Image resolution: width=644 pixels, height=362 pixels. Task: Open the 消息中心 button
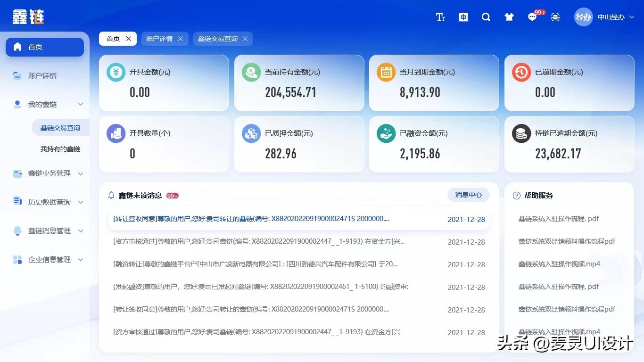pyautogui.click(x=469, y=195)
